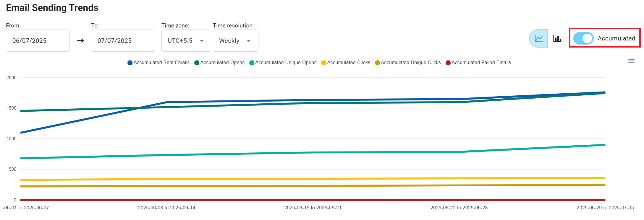644x220 pixels.
Task: Switch to bar chart view
Action: click(557, 38)
